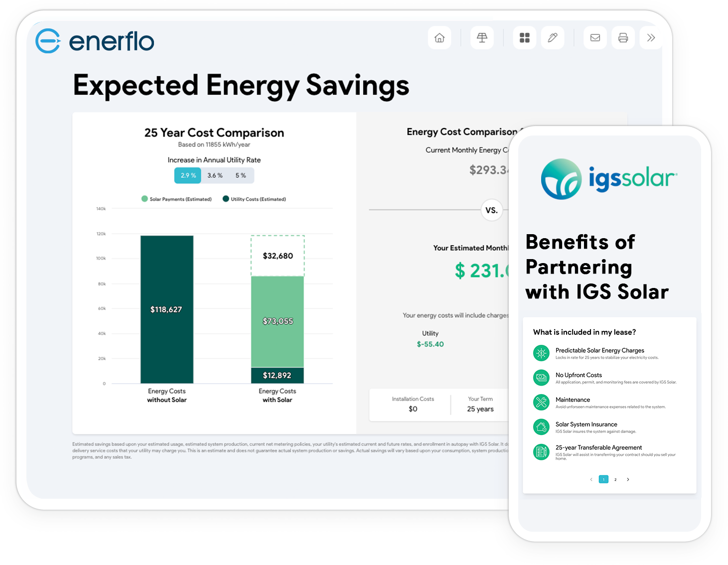Click the enerflo logo
Viewport: 728px width, 565px height.
point(95,41)
